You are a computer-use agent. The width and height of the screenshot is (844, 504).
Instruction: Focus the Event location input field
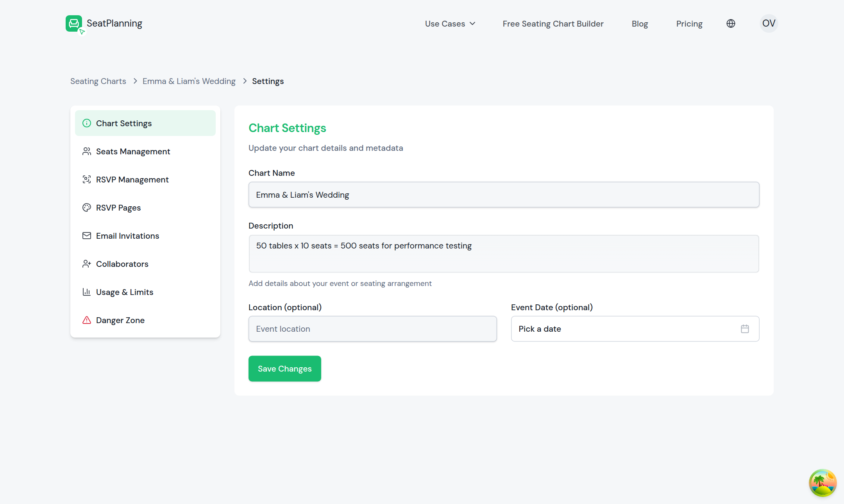pyautogui.click(x=372, y=329)
